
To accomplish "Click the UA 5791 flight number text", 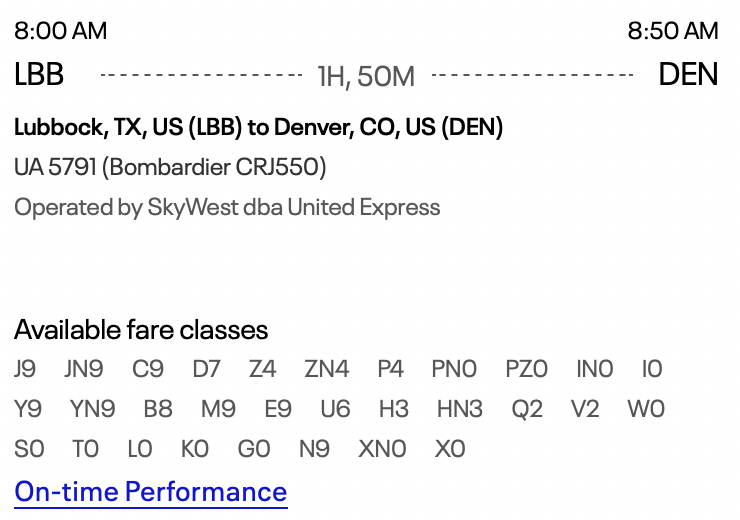I will (x=55, y=167).
